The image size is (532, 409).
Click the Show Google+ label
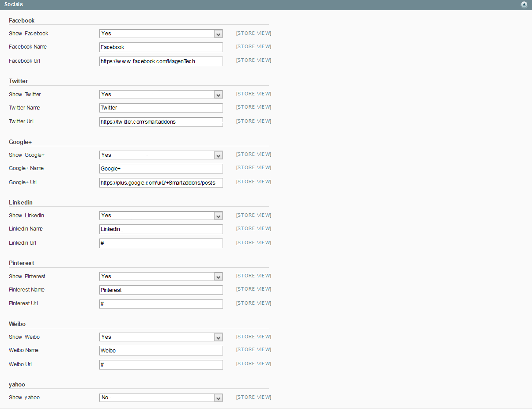pyautogui.click(x=27, y=155)
